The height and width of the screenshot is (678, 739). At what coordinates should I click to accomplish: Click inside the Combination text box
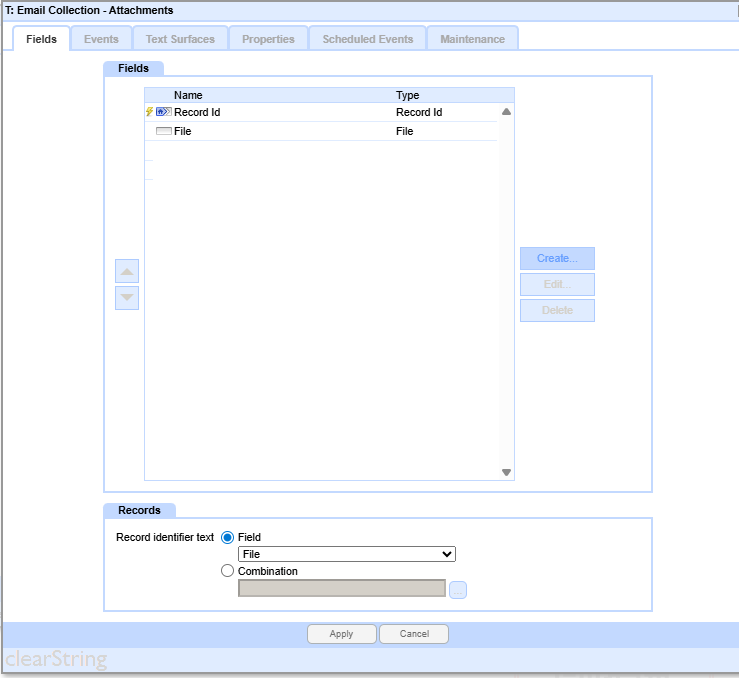click(x=341, y=588)
